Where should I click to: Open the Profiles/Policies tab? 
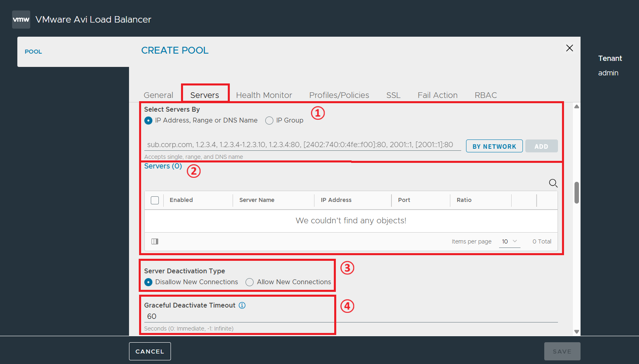click(339, 95)
